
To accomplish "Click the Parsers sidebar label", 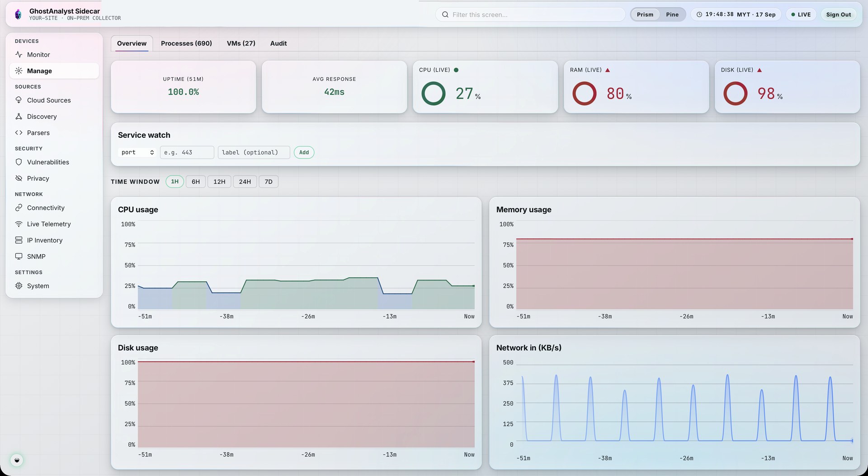I will [x=38, y=133].
